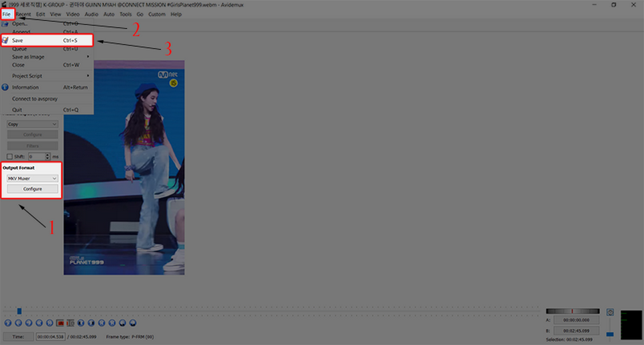The height and width of the screenshot is (345, 644).
Task: Choose Connect to avsproxy
Action: (x=47, y=99)
